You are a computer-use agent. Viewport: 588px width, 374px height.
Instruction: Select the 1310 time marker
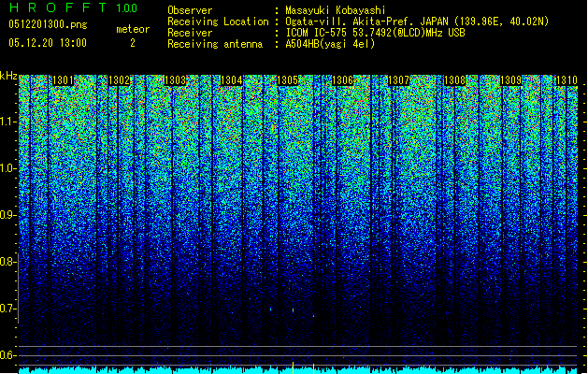[566, 80]
